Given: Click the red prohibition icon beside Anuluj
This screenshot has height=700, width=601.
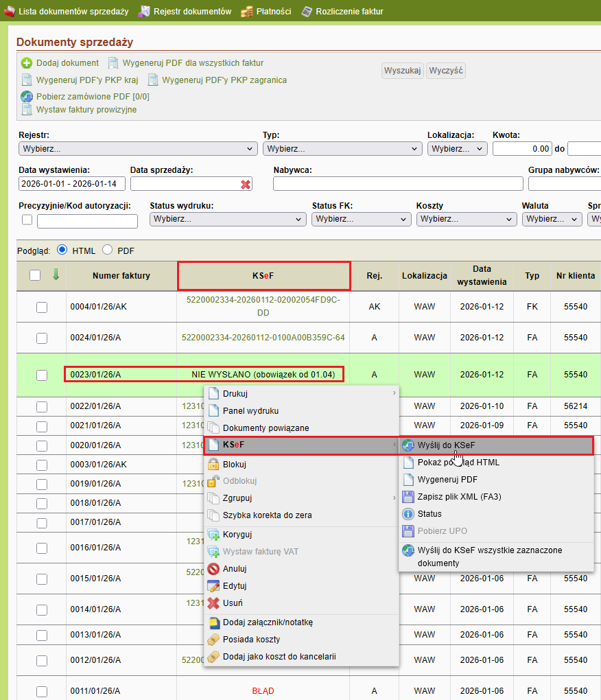Looking at the screenshot, I should pos(213,569).
